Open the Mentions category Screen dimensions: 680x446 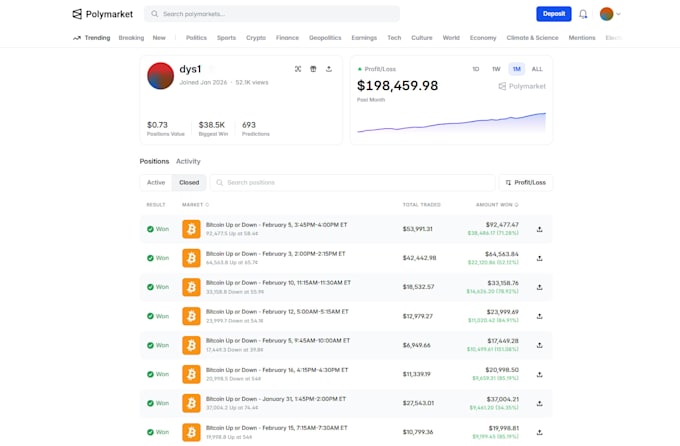[x=582, y=38]
